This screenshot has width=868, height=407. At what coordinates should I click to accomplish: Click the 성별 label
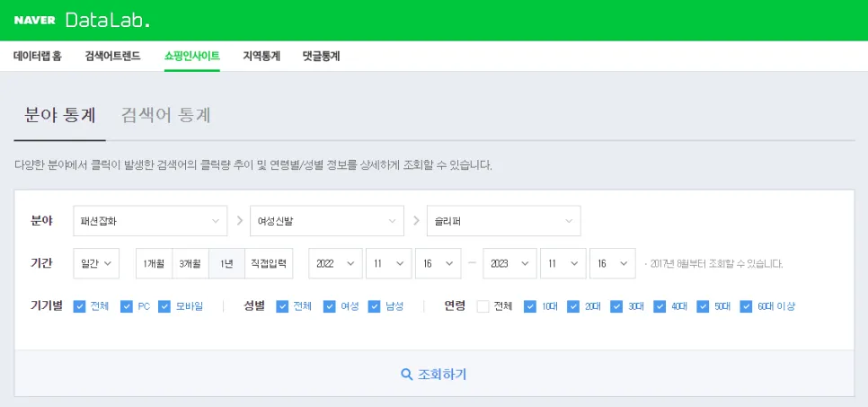pos(254,305)
